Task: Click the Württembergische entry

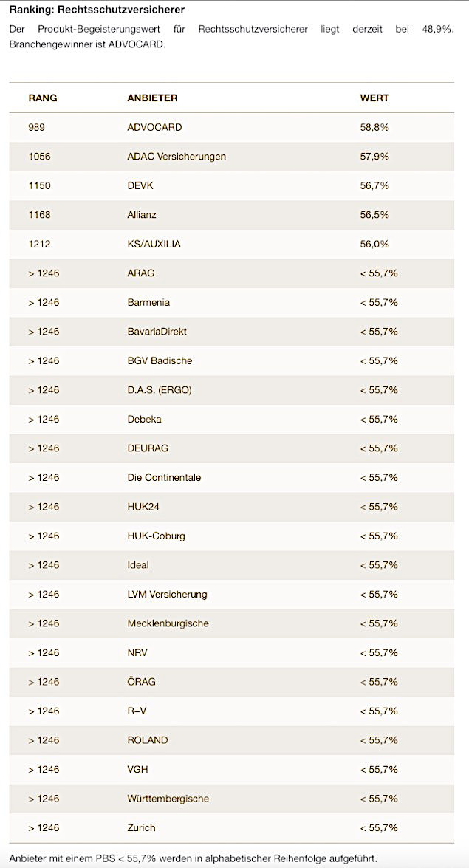Action: (x=168, y=799)
